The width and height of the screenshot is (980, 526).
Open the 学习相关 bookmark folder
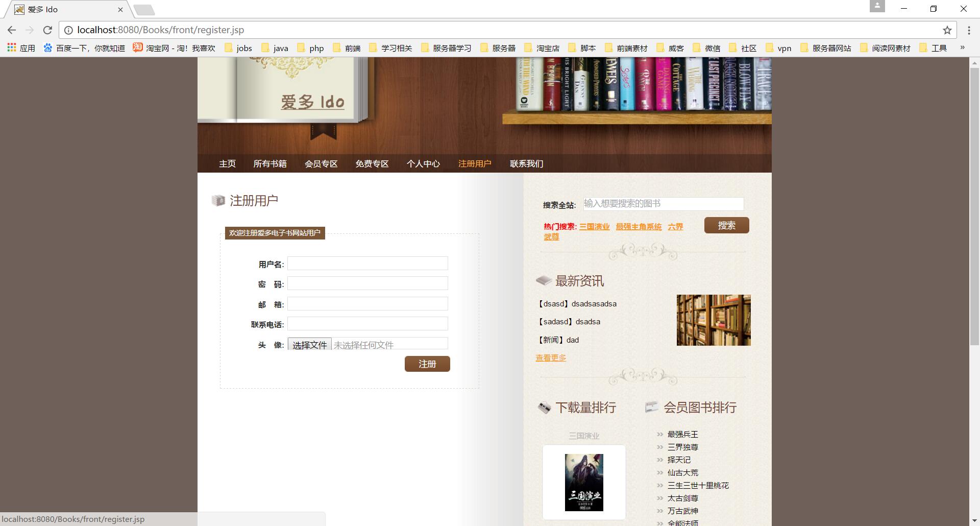(391, 48)
